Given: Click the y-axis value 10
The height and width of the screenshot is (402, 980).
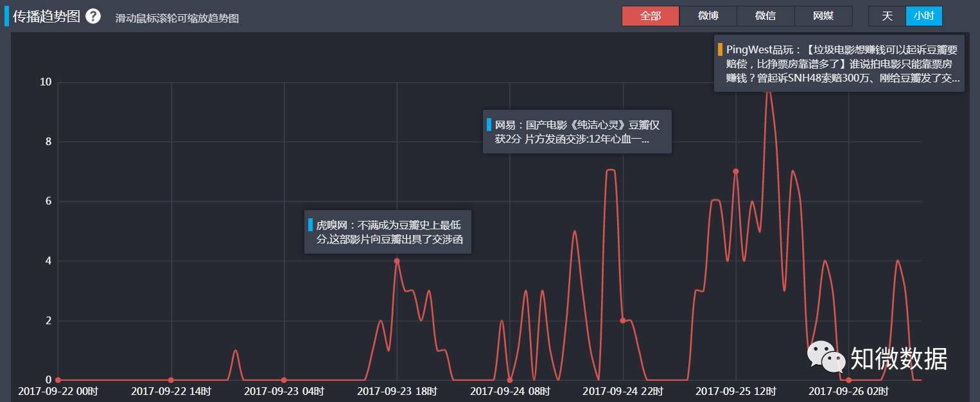Looking at the screenshot, I should pyautogui.click(x=45, y=82).
